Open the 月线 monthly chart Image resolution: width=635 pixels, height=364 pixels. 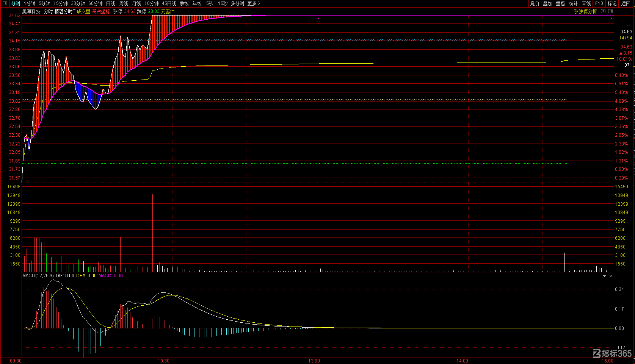point(136,3)
